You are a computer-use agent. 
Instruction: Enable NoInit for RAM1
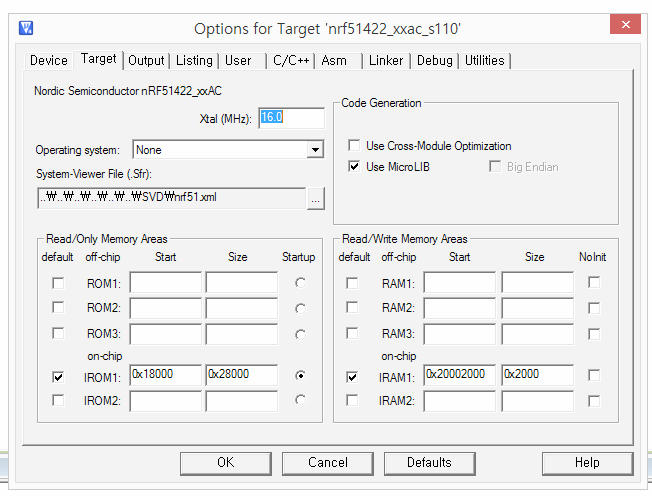pyautogui.click(x=594, y=283)
